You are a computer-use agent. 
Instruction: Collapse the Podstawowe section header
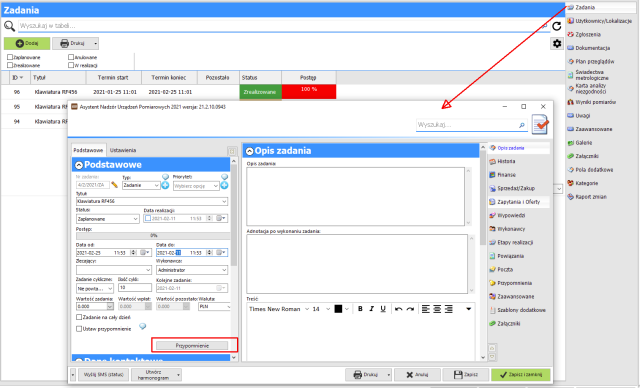pyautogui.click(x=79, y=165)
